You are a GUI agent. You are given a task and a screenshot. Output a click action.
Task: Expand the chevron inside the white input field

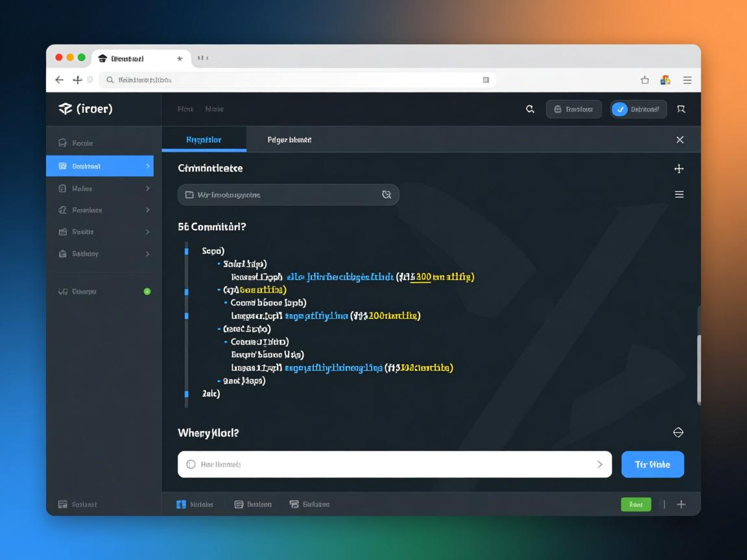pos(599,465)
